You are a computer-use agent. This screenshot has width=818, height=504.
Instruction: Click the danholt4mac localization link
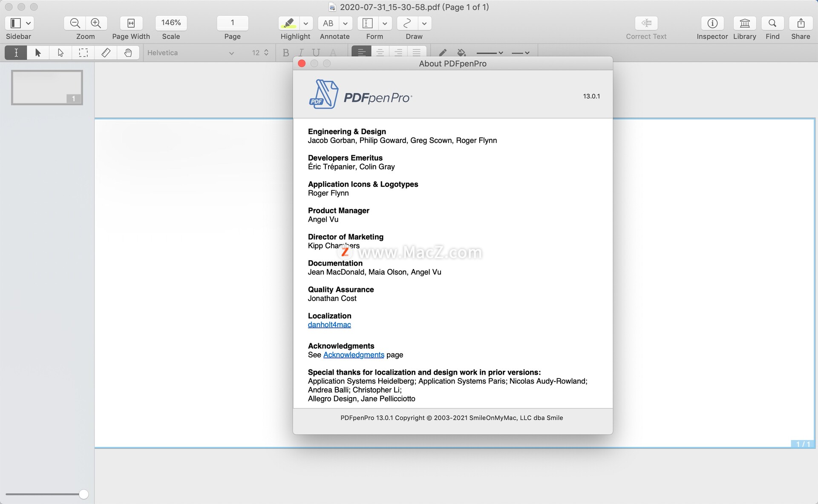(x=329, y=325)
